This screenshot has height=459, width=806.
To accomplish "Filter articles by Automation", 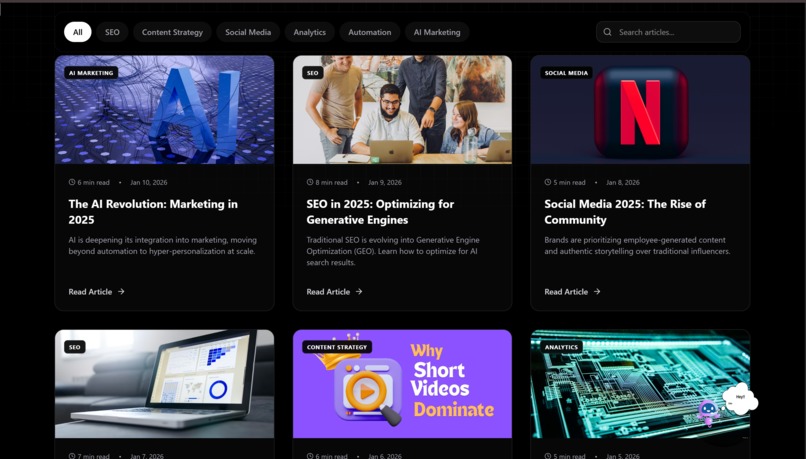I will tap(370, 32).
